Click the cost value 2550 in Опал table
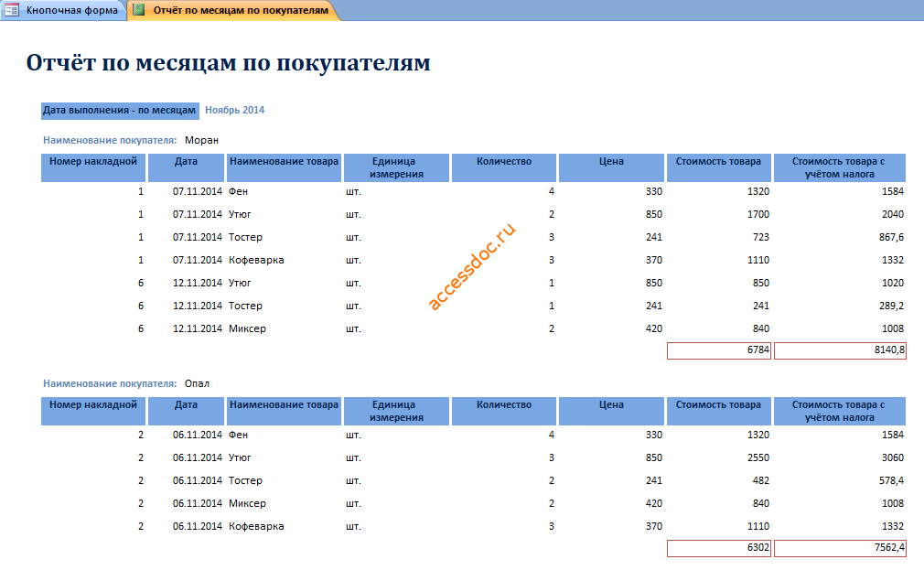Image resolution: width=924 pixels, height=570 pixels. 758,458
